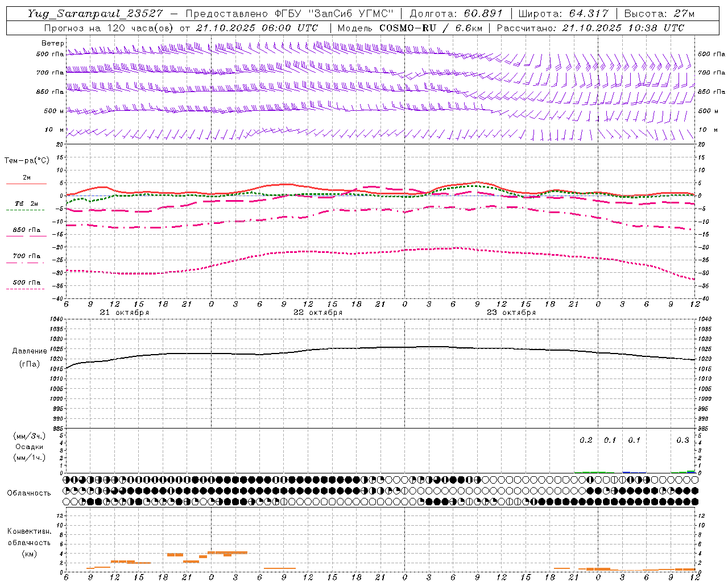Click the 'Конвективн.' convective cloud label
728x582 pixels.
pos(29,531)
